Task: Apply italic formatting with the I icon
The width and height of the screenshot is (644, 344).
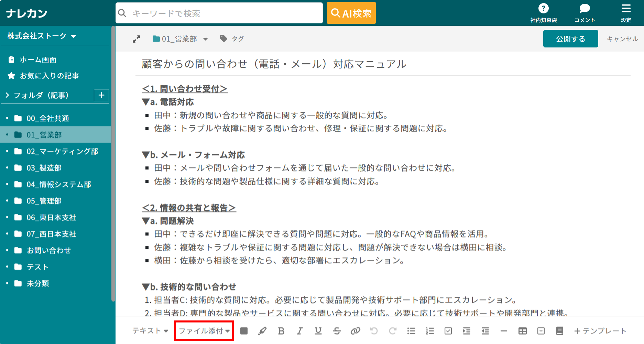Action: pyautogui.click(x=299, y=331)
